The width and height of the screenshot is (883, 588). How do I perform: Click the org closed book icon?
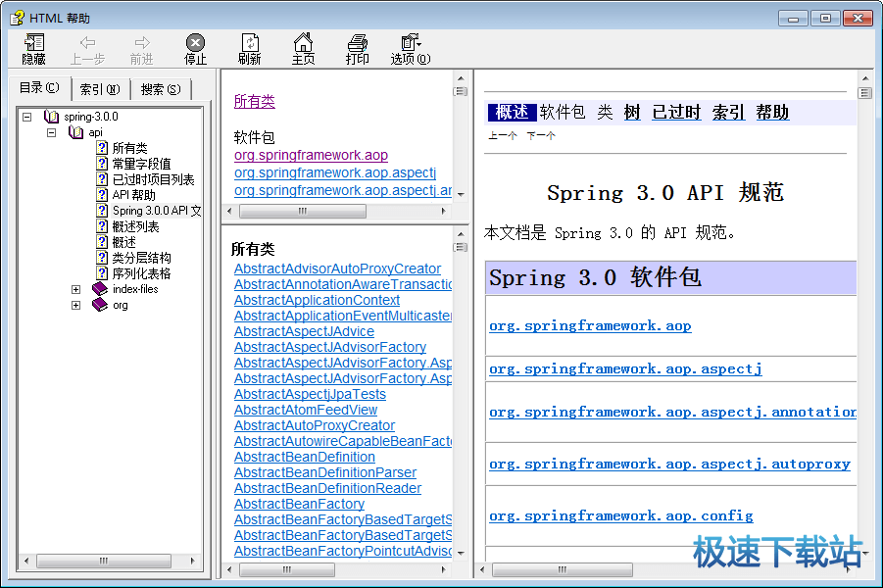point(100,305)
